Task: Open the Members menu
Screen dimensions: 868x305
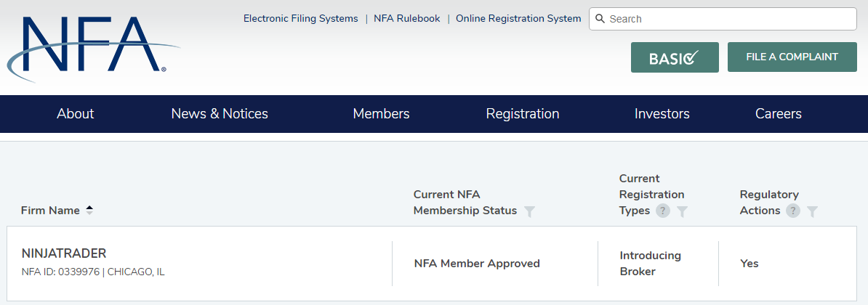Action: pyautogui.click(x=381, y=114)
